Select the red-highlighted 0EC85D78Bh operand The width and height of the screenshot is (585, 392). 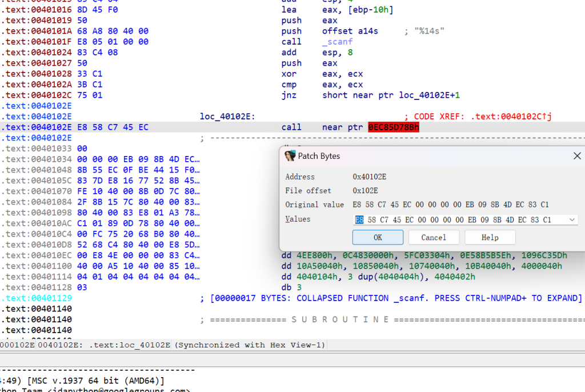(x=394, y=127)
